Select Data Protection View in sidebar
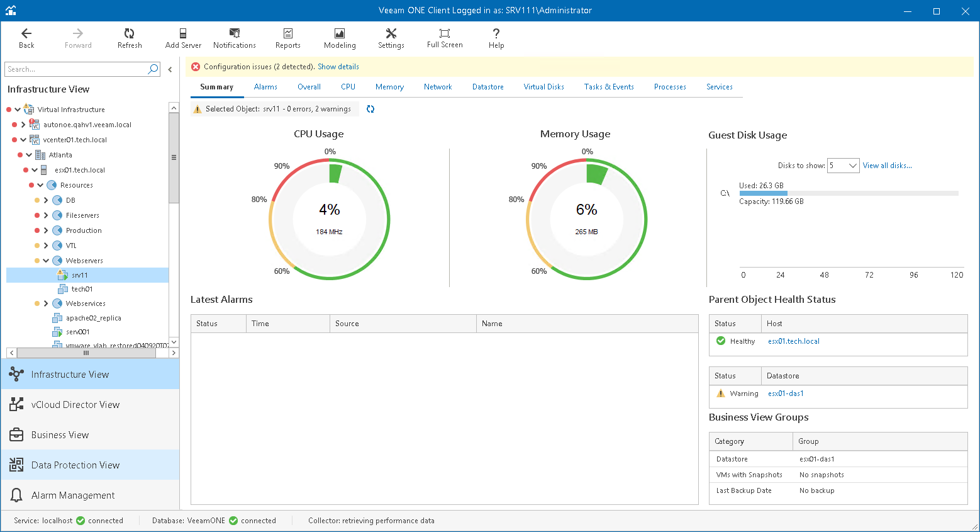980x532 pixels. pos(75,465)
